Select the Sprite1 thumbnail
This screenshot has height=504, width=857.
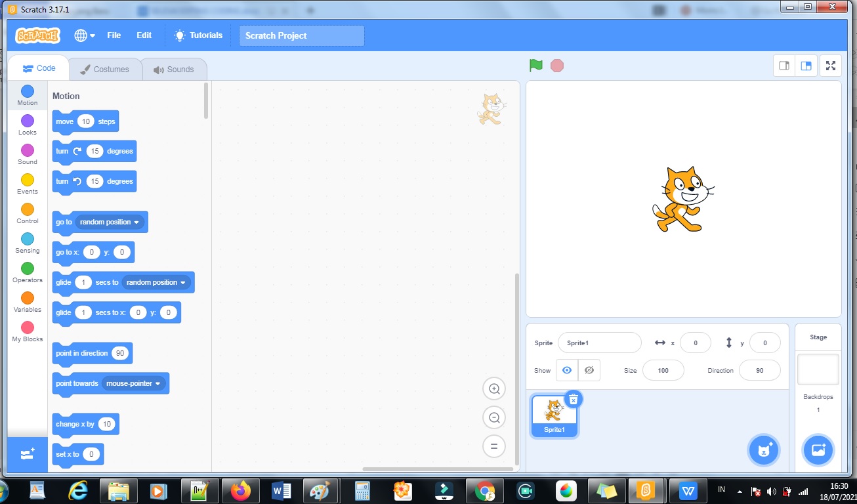click(x=554, y=415)
